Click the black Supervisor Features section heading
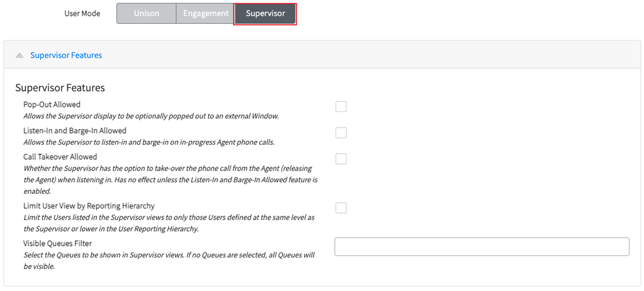The width and height of the screenshot is (644, 291). (x=60, y=88)
